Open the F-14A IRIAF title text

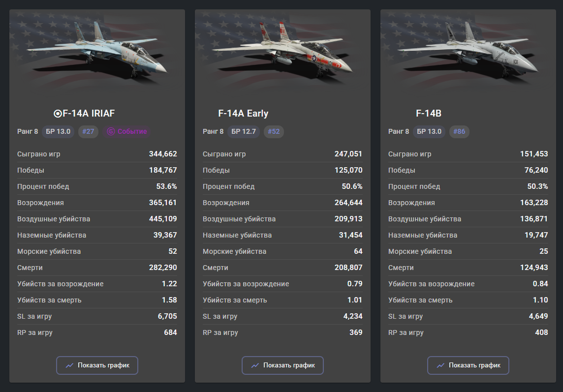[89, 114]
